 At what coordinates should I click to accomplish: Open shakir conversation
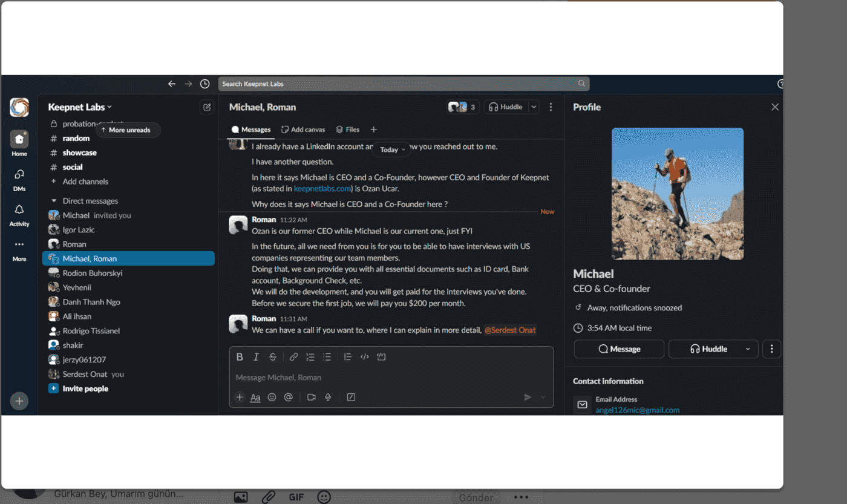128,345
